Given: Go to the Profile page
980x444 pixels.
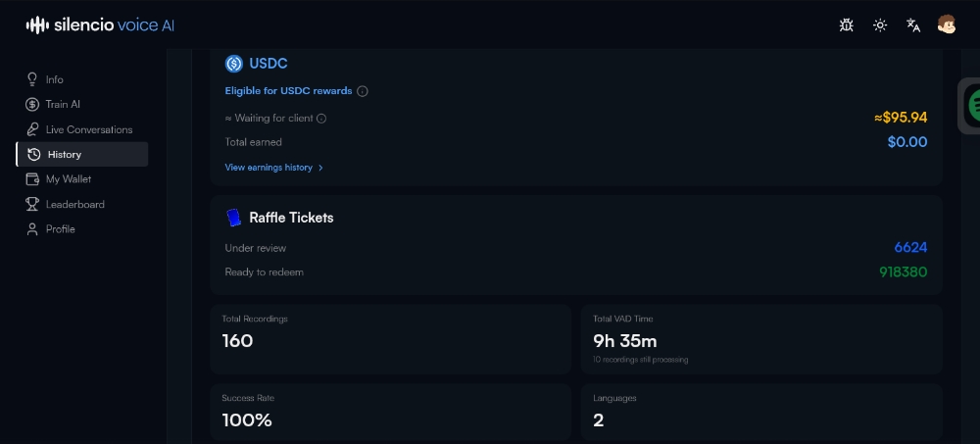Looking at the screenshot, I should (60, 229).
